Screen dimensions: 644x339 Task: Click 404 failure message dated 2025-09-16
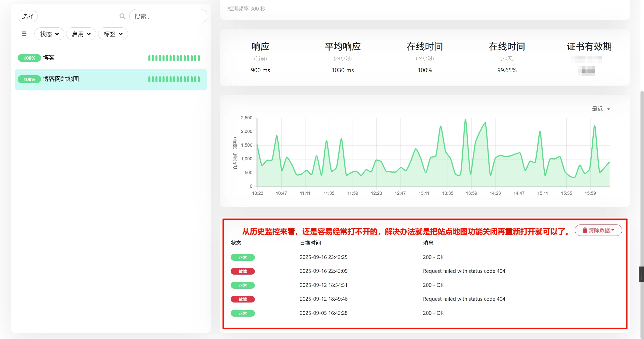tap(464, 271)
